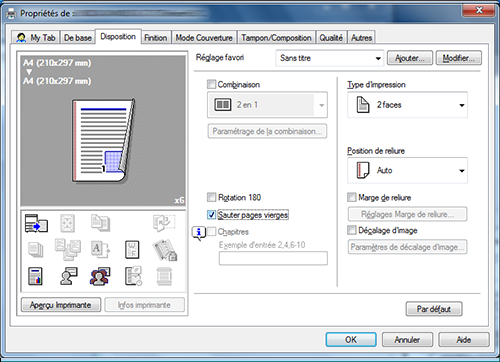Click the greyed duplicate pages icon

coord(100,223)
